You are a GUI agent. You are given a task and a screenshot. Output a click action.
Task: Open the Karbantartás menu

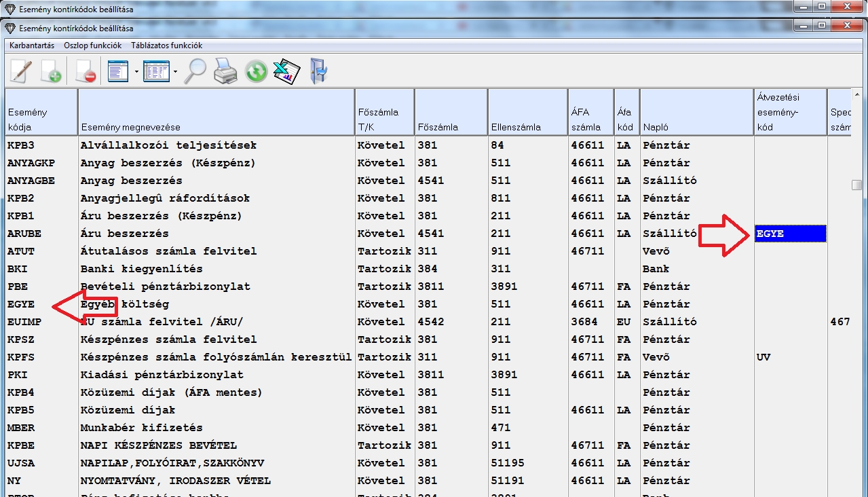[32, 45]
